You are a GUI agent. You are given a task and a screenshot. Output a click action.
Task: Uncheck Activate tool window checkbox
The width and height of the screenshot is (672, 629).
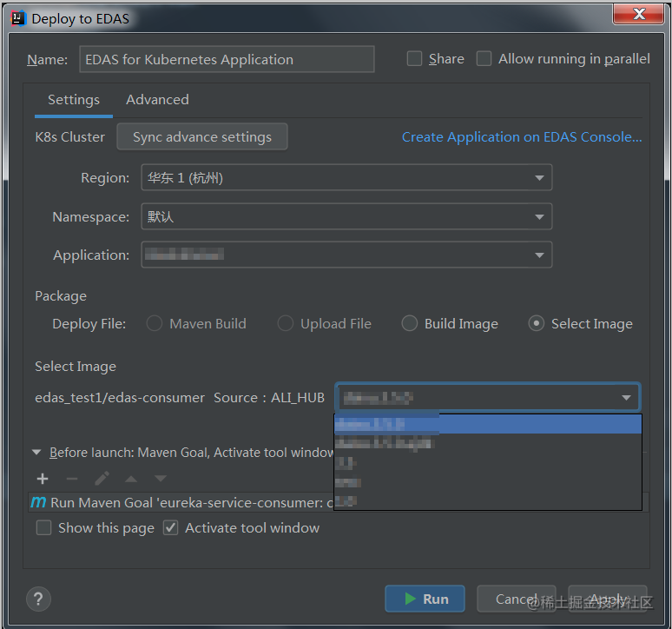pyautogui.click(x=170, y=528)
